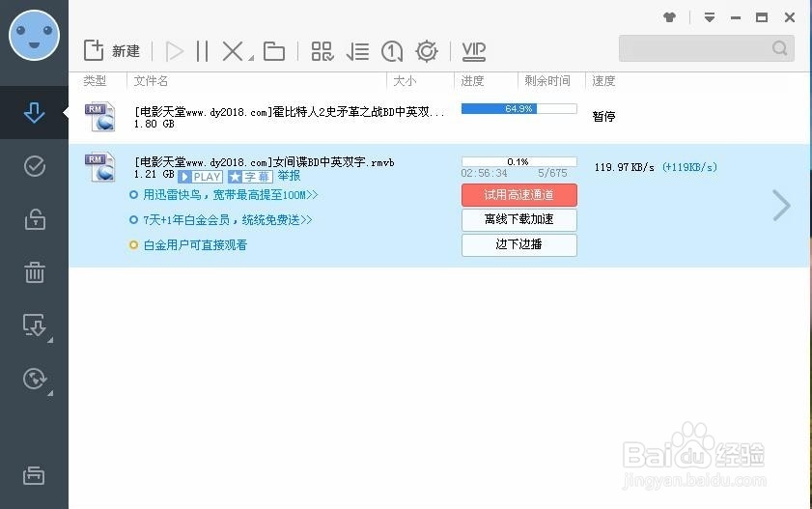Click the 1.80 GB size text
The height and width of the screenshot is (509, 812).
154,125
